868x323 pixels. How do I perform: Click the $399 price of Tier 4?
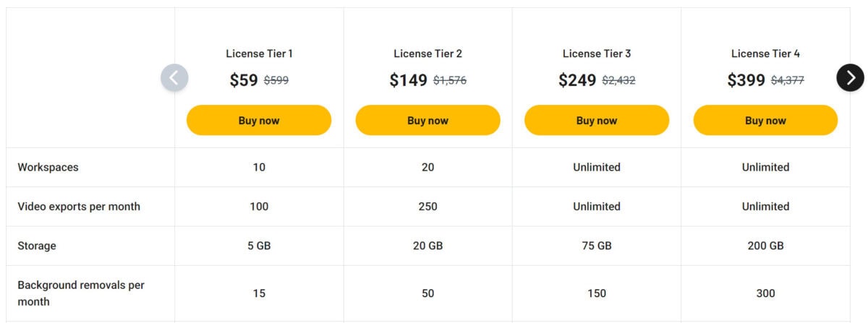point(746,80)
